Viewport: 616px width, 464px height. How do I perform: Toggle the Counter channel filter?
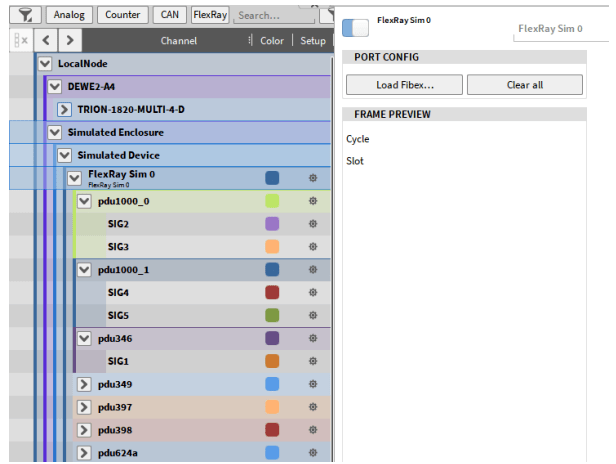tap(123, 15)
